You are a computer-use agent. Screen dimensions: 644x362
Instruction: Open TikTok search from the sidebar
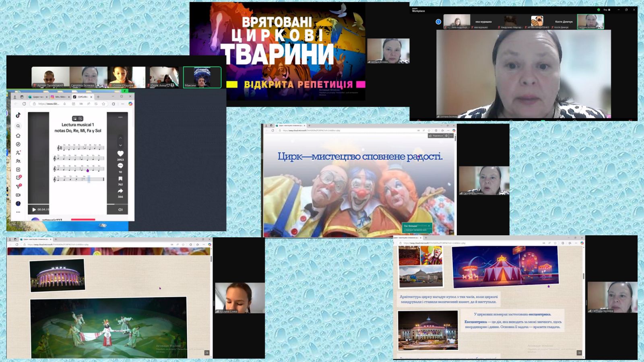pos(18,126)
